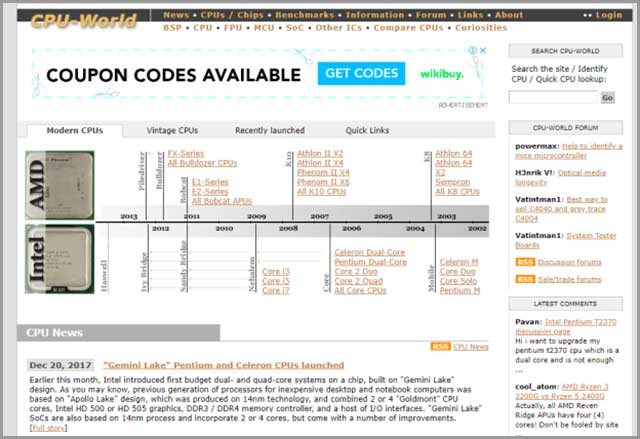This screenshot has height=439, width=640.
Task: Open the Gemini Lake news headline
Action: 224,365
